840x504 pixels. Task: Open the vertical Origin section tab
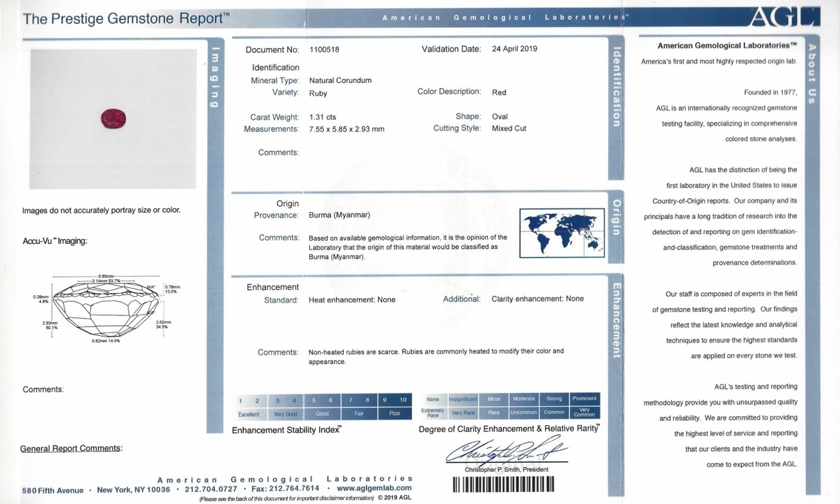[x=615, y=217]
